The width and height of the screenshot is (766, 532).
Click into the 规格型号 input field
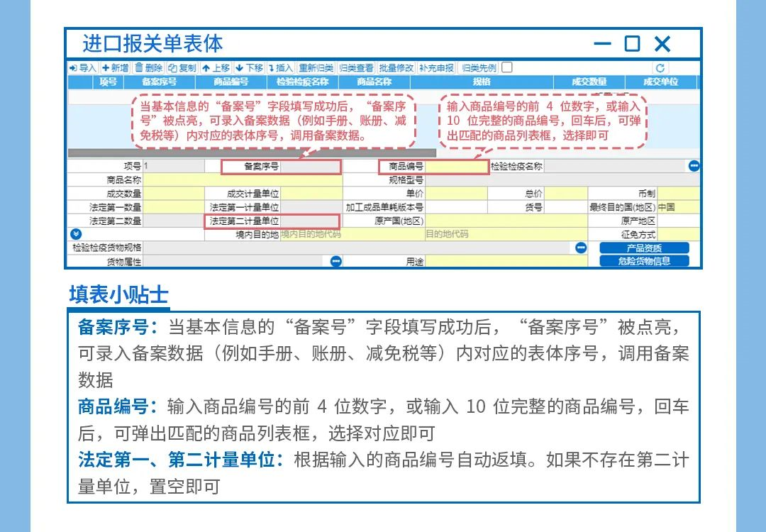tap(562, 179)
